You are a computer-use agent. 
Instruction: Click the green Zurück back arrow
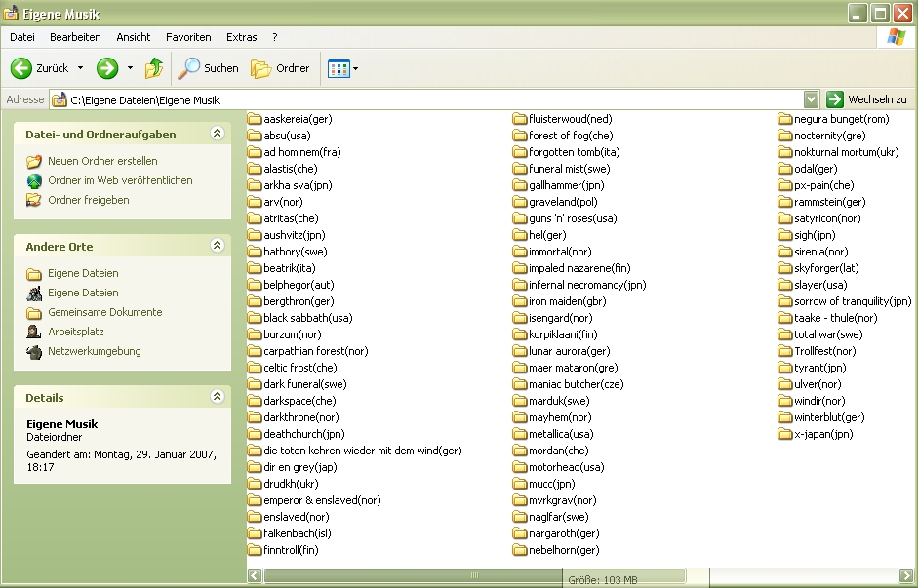[21, 68]
